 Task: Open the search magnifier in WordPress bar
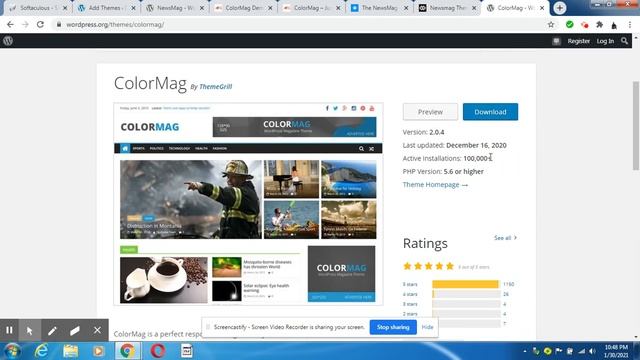coord(624,41)
